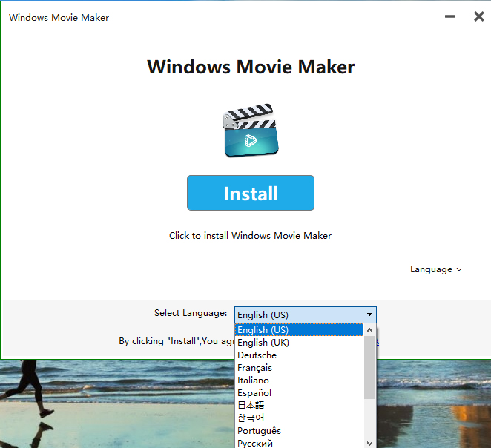Choose English (US) from the list

299,329
